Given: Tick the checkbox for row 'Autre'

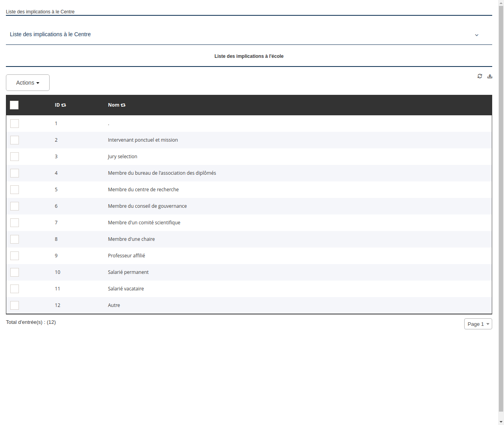Looking at the screenshot, I should pos(15,305).
